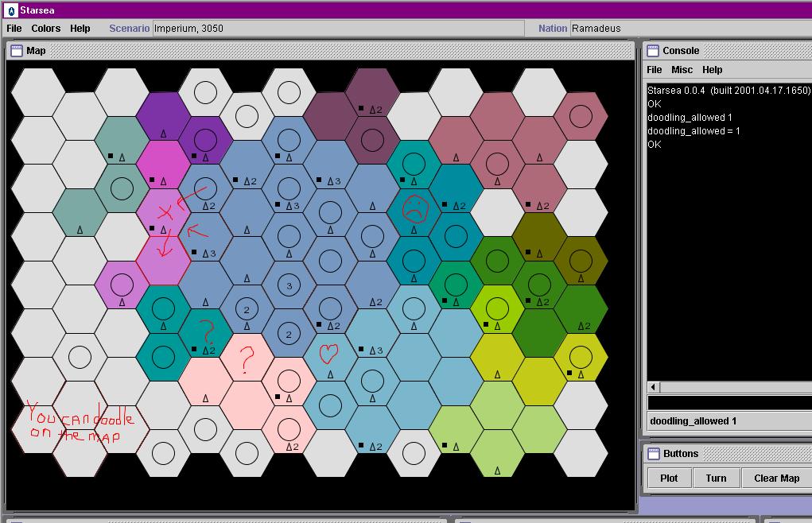Open the Misc menu in Console
812x523 pixels.
click(682, 70)
